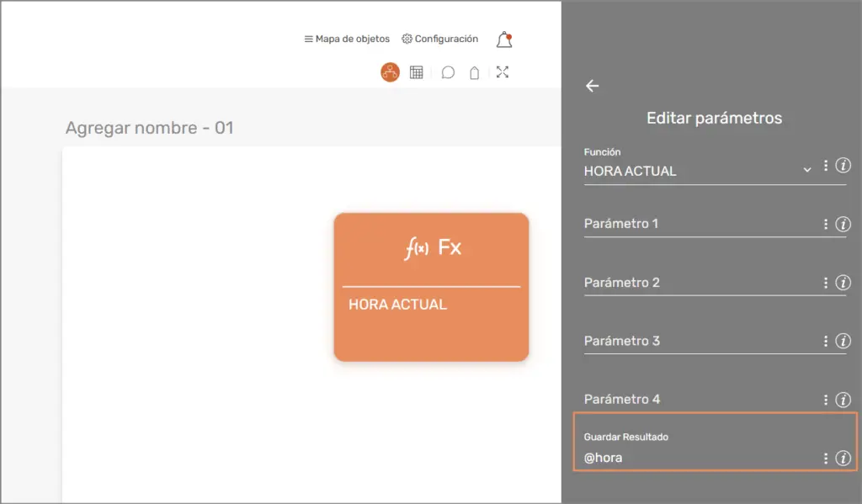The image size is (862, 504).
Task: Select the Fx HORA ACTUAL node card
Action: [x=431, y=287]
